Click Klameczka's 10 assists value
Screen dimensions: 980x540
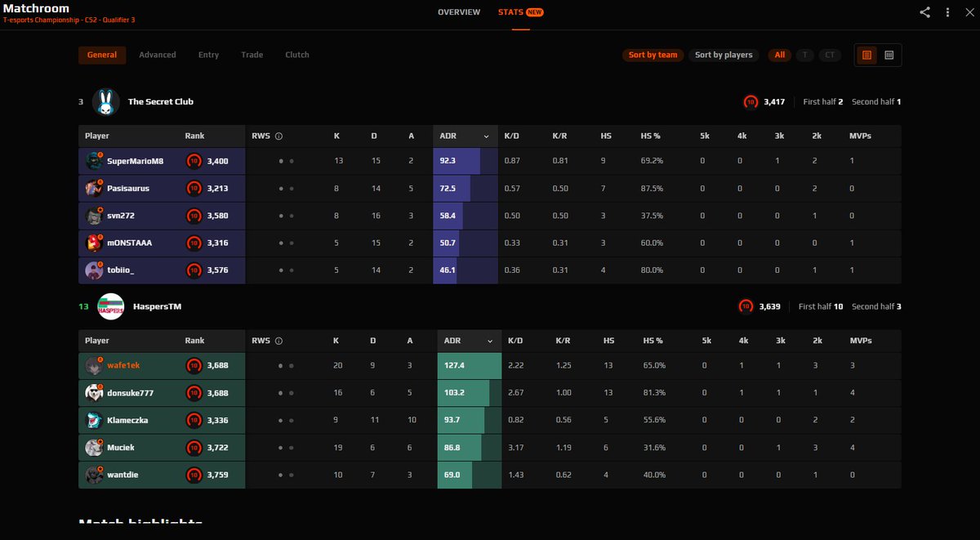tap(412, 421)
